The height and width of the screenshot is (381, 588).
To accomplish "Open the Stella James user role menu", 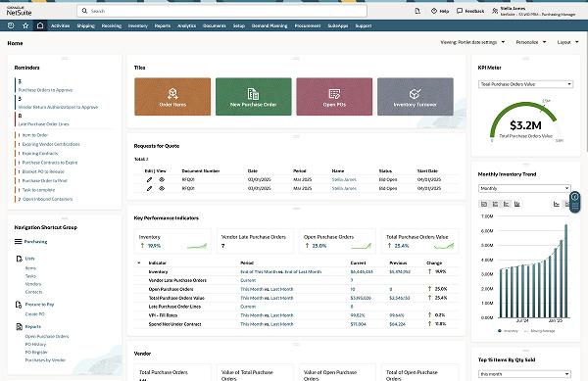I will (x=534, y=11).
